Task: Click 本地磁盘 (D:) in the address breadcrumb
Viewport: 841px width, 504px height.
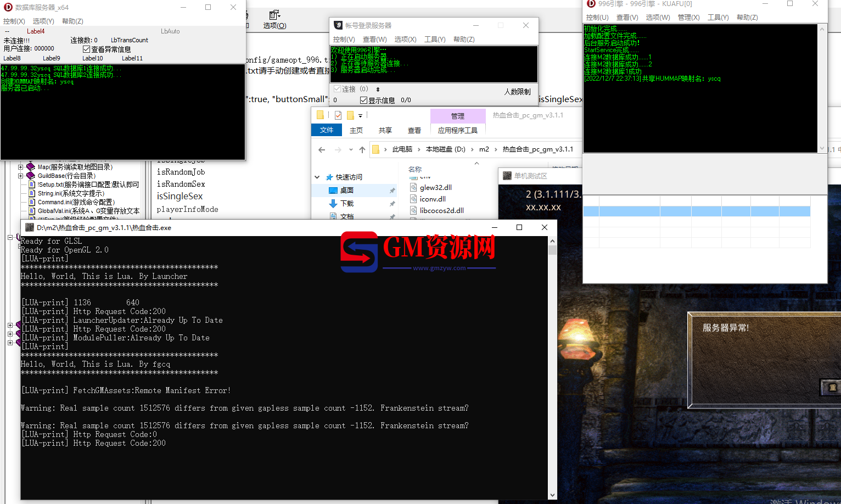Action: 446,149
